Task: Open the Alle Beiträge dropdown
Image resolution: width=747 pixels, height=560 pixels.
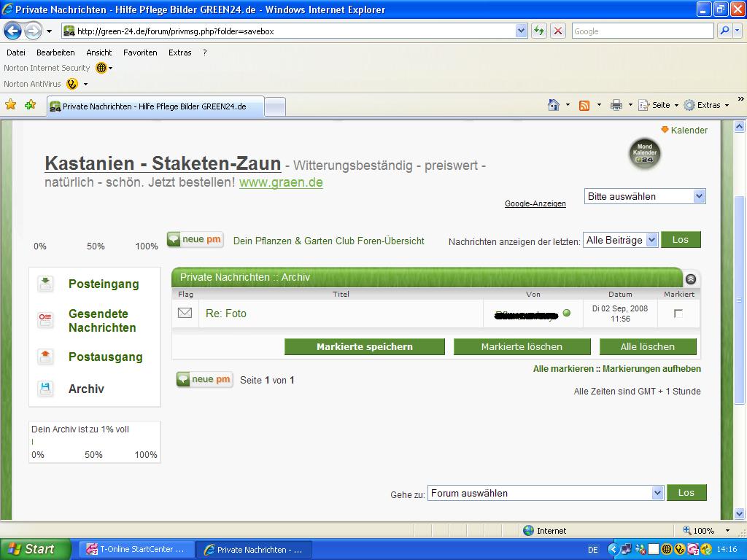Action: pos(621,240)
